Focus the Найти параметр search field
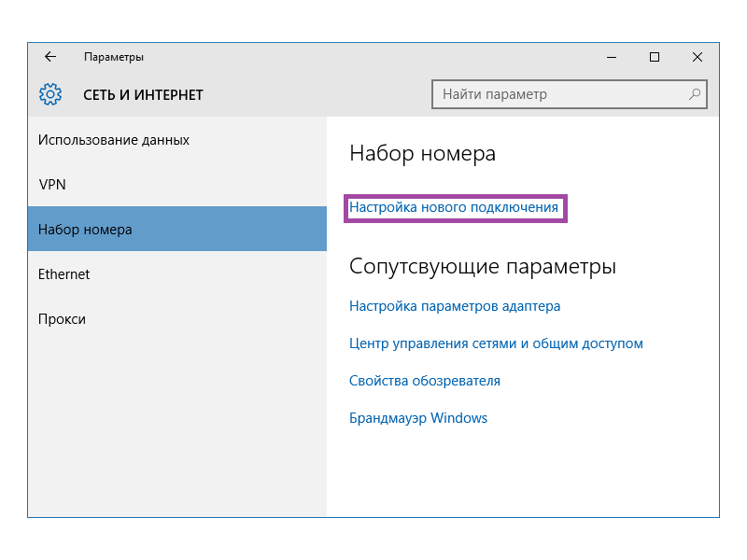This screenshot has height=560, width=747. click(560, 94)
